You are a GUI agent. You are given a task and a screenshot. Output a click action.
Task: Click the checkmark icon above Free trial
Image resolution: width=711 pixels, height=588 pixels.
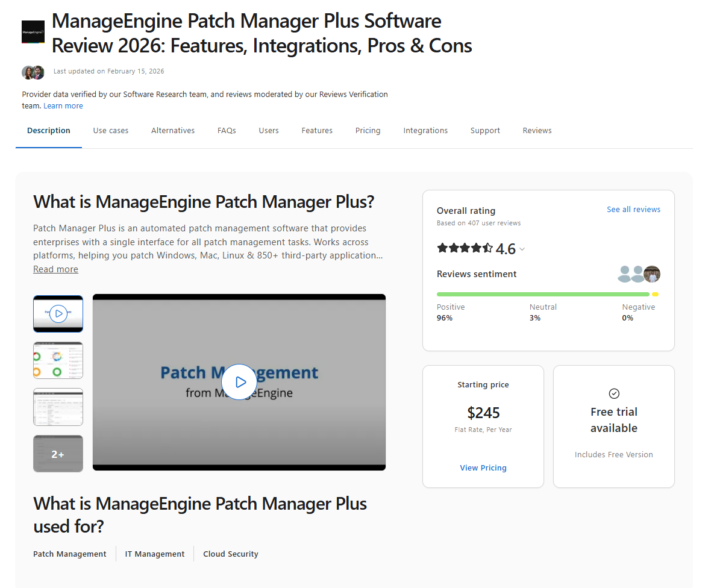614,393
